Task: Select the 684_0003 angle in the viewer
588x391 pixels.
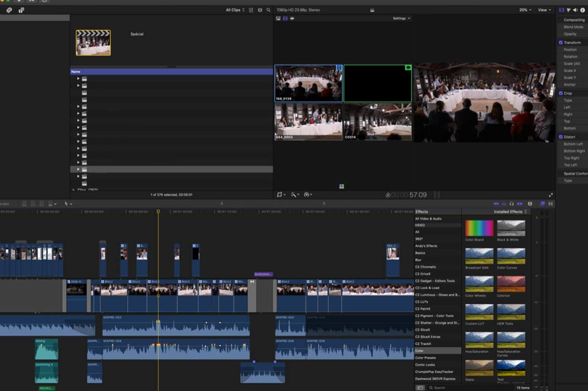Action: point(308,122)
